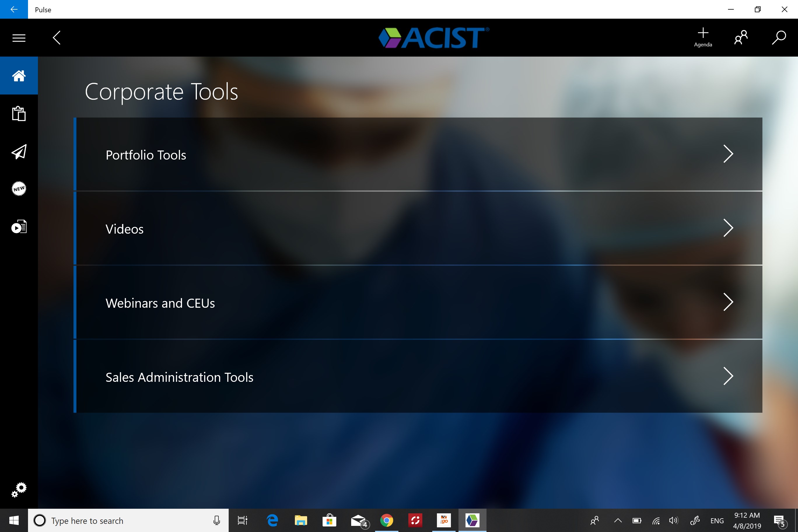798x532 pixels.
Task: Click the title bar back arrow button
Action: [14, 9]
